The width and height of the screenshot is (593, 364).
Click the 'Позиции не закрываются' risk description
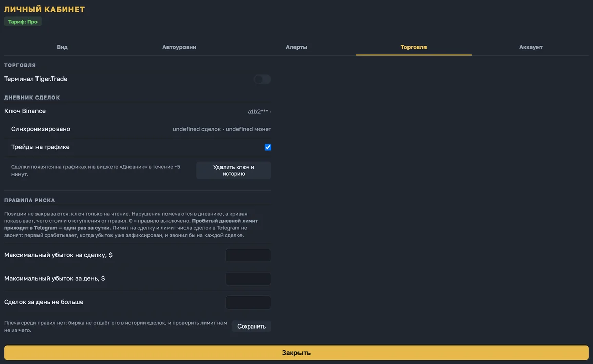coord(131,224)
